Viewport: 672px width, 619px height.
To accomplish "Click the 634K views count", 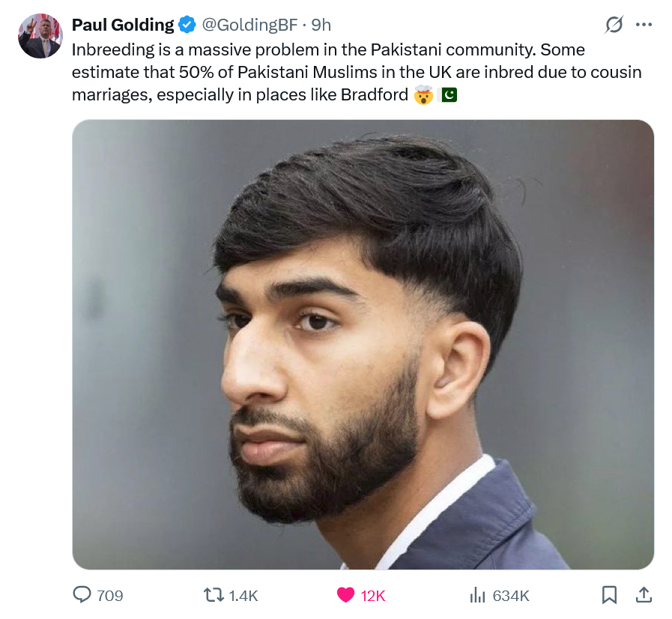I will (511, 596).
